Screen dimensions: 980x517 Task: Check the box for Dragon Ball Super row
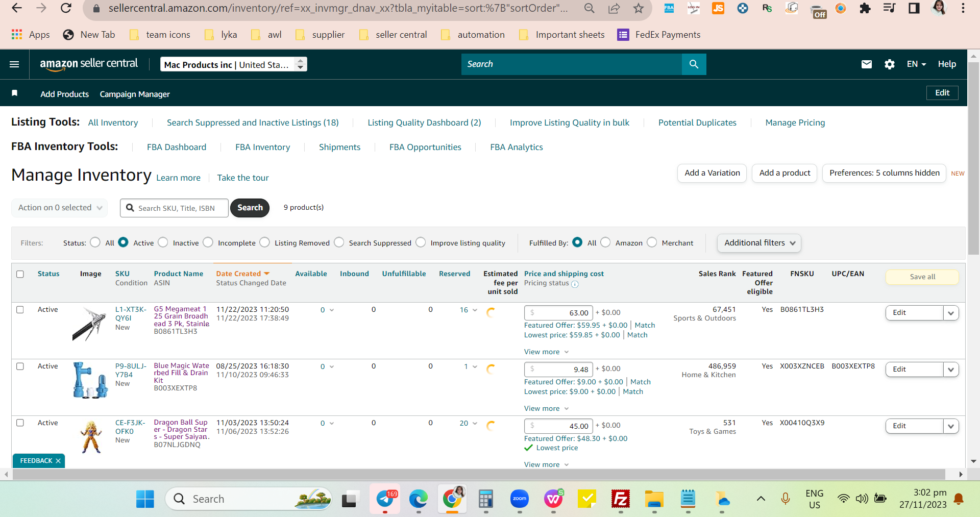pos(20,423)
